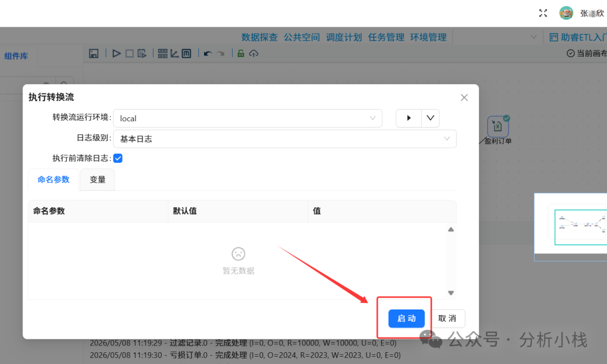Expand the chevron right of 环境管理
Image resolution: width=607 pixels, height=364 pixels.
534,37
